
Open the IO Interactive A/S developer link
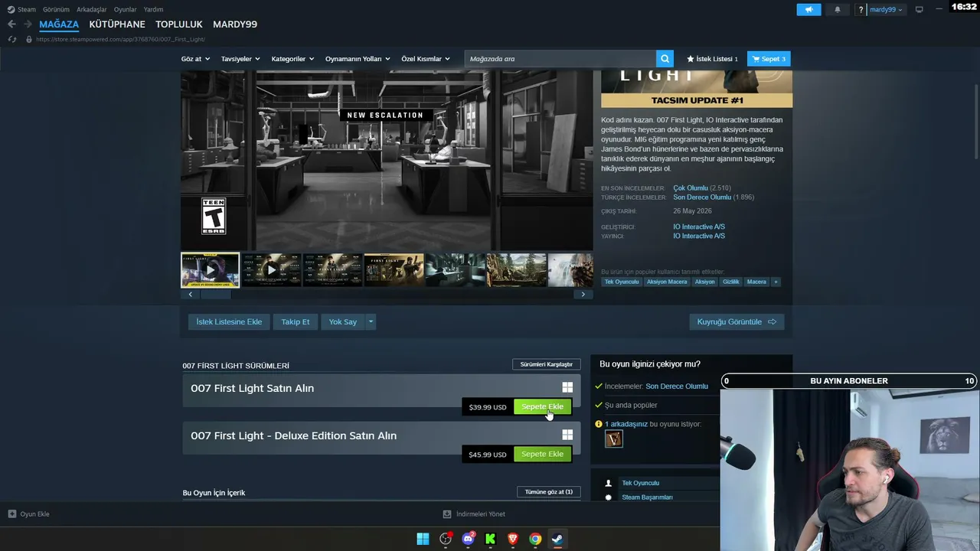point(699,227)
